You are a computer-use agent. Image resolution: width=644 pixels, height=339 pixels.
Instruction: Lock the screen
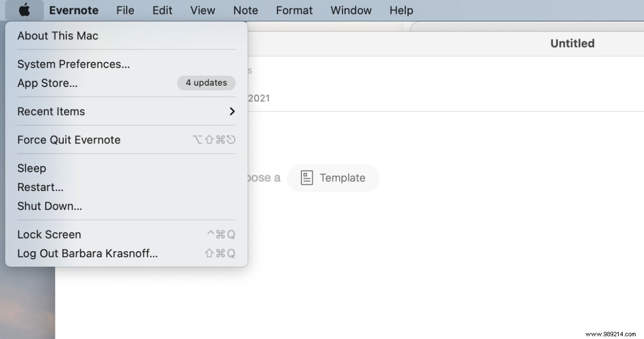[49, 234]
